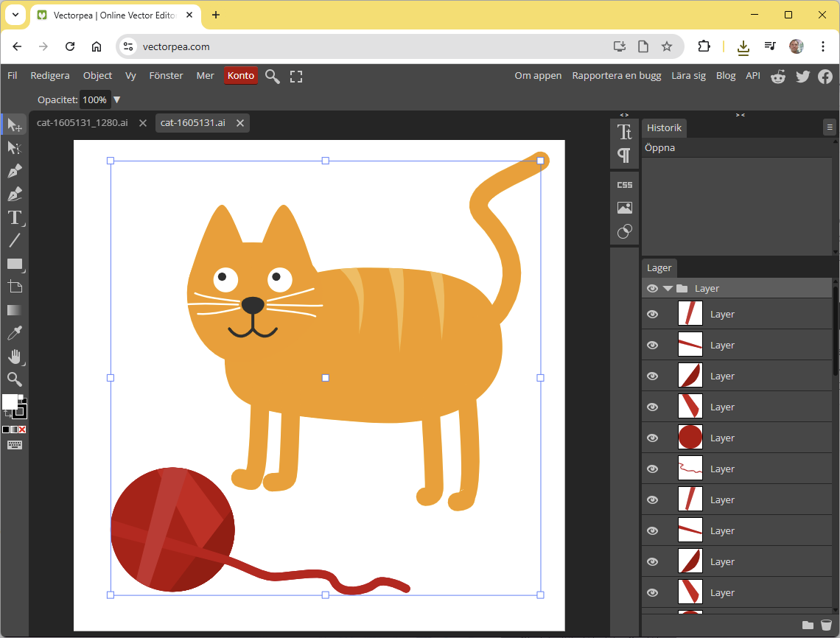The image size is (840, 638).
Task: Select the Eyedropper tool
Action: (15, 332)
